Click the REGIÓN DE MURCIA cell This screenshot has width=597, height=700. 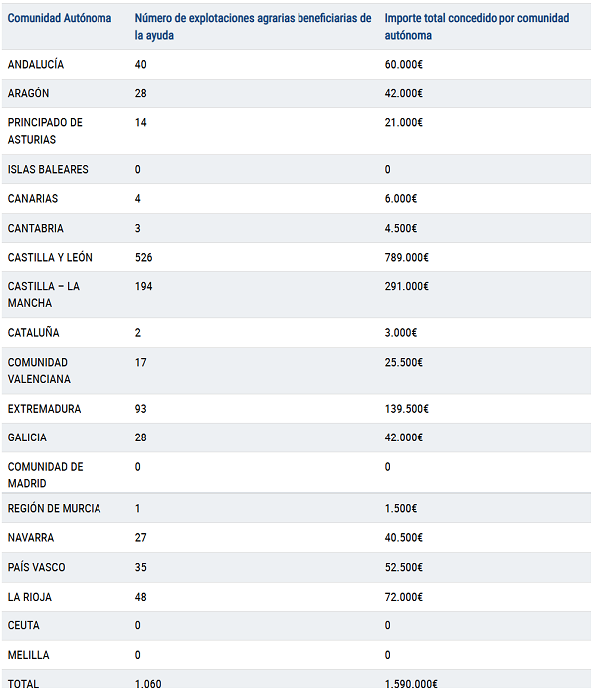[x=54, y=508]
